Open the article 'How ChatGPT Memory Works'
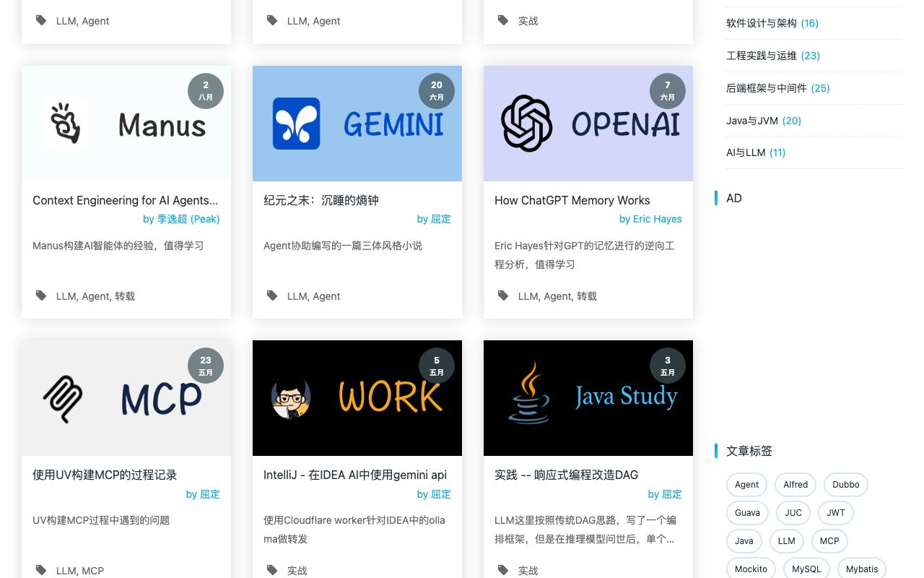Viewport: 924px width, 578px height. 572,200
